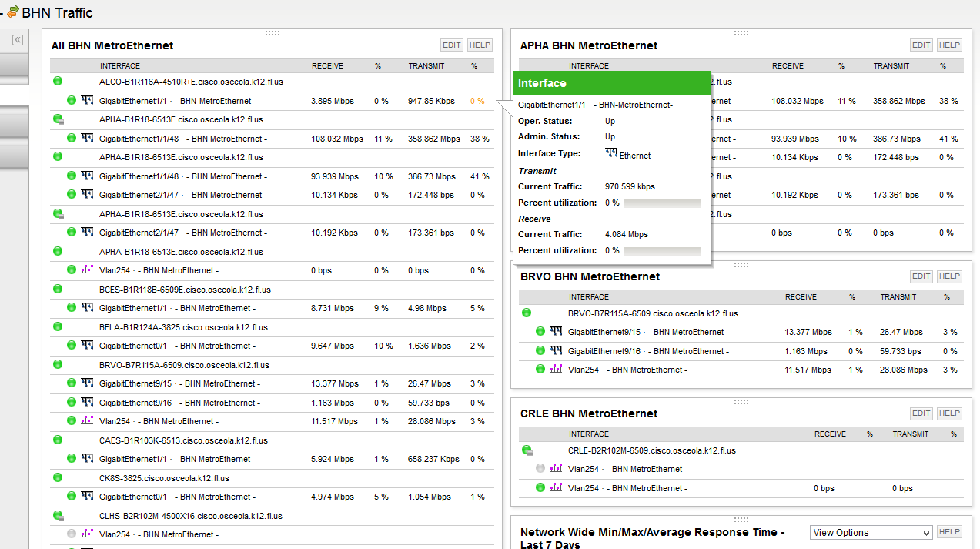This screenshot has height=549, width=980.
Task: Click status icon beside BCES-B1R118B-6509E node
Action: click(x=58, y=290)
